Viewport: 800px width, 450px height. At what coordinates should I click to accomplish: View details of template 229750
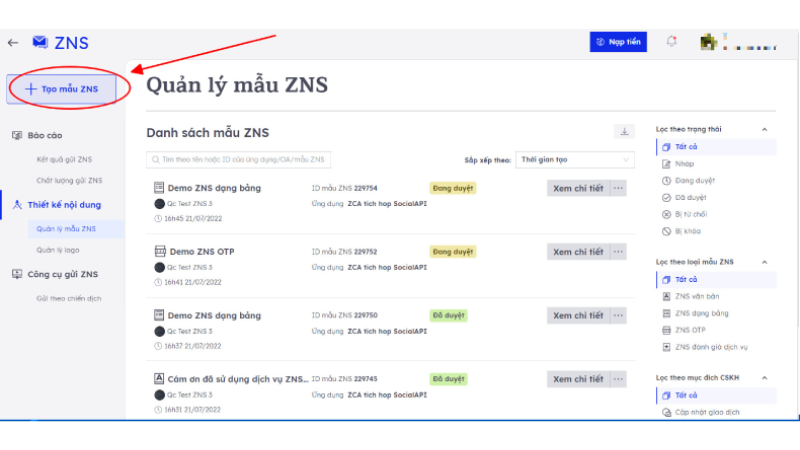coord(578,315)
